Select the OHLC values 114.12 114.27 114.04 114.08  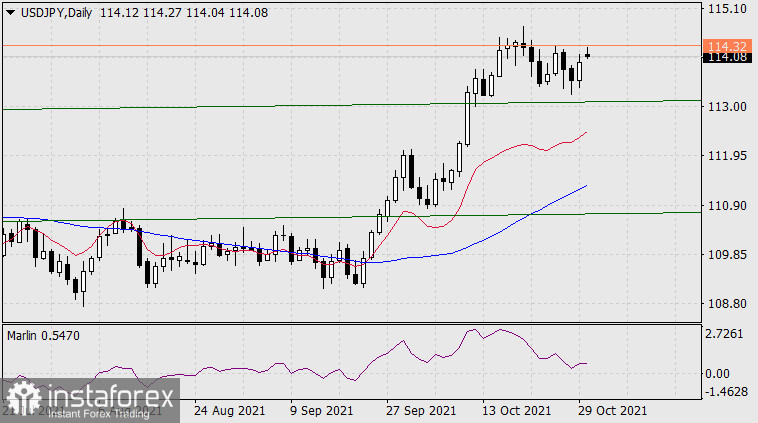click(x=184, y=13)
